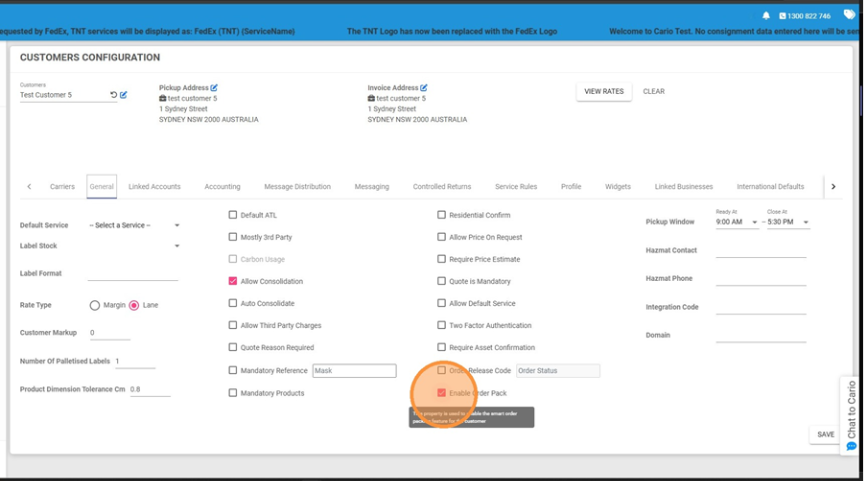Open the Service Rules tab

[516, 187]
